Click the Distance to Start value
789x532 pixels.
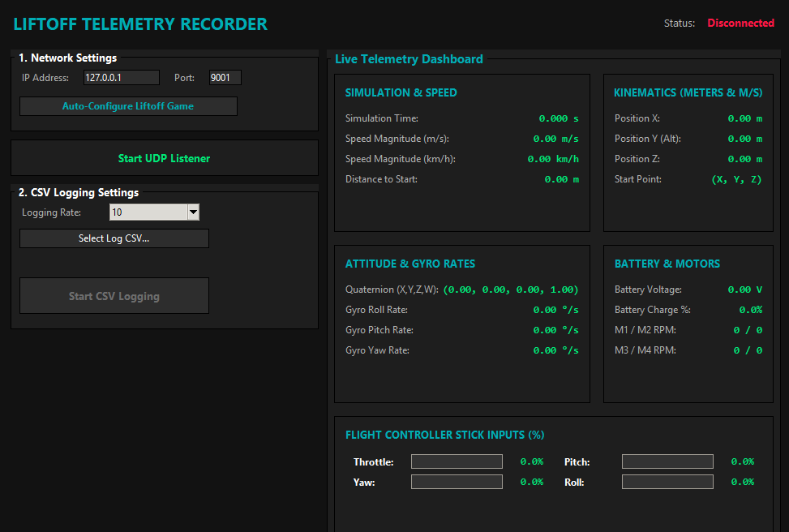click(562, 179)
